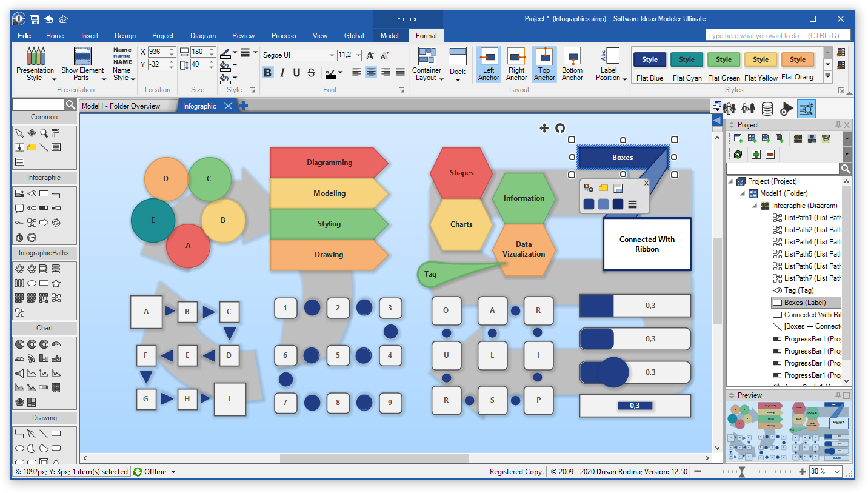
Task: Select the speech bubble infographic element
Action: click(19, 207)
